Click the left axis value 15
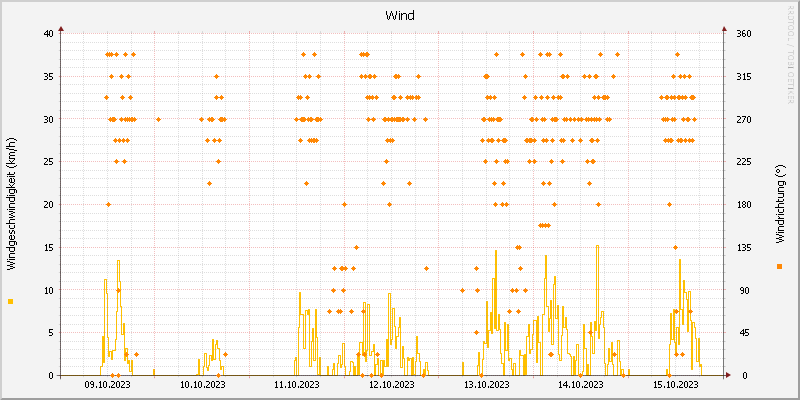The image size is (800, 400). (x=48, y=247)
